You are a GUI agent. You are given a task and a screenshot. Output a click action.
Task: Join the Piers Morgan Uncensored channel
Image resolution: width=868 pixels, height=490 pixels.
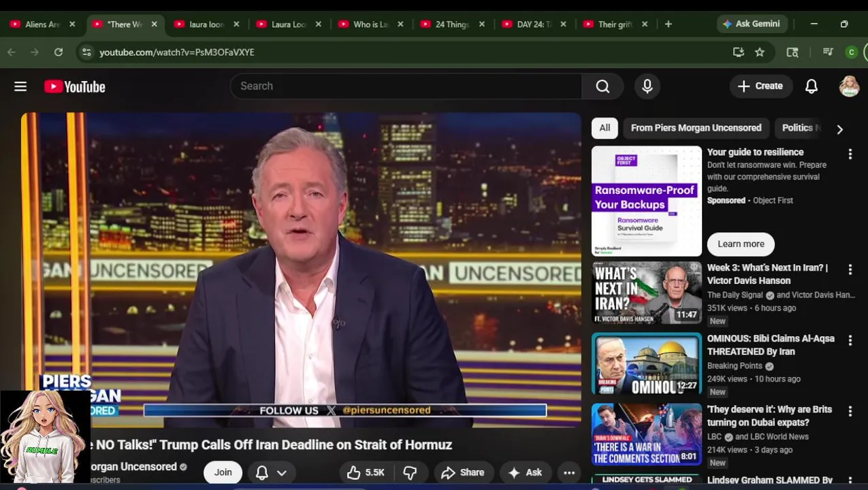(223, 472)
